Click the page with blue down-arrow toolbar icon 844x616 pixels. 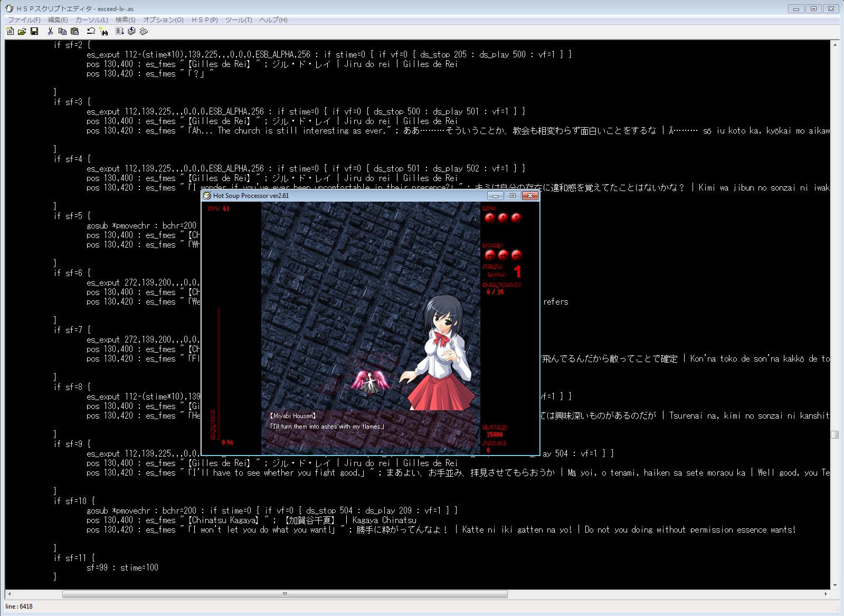[120, 31]
